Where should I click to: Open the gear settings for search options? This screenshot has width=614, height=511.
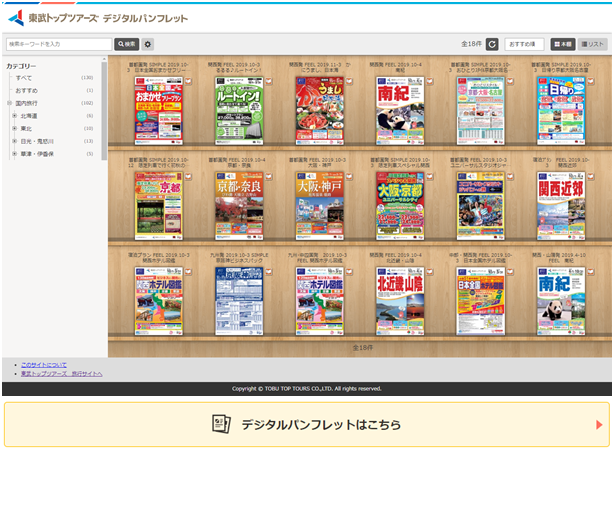pyautogui.click(x=148, y=44)
